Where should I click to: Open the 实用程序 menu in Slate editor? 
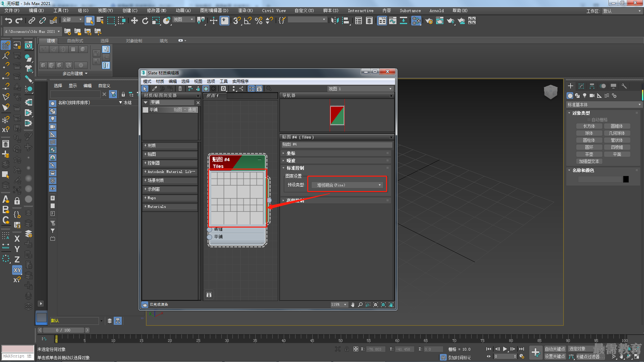(x=240, y=81)
